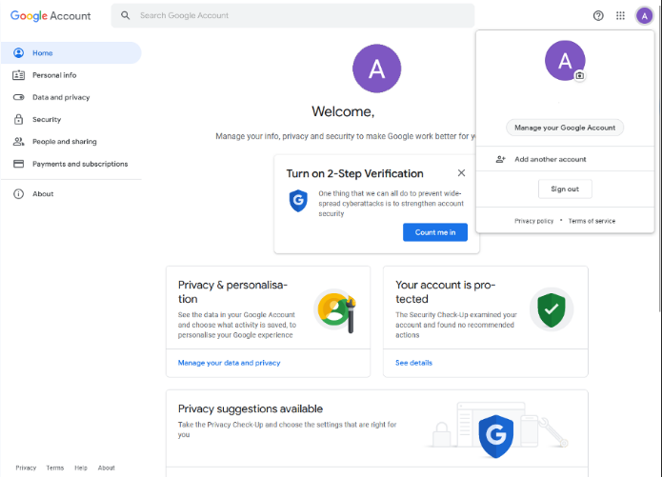Click Manage your Google Account button
Screen dimensions: 662x477
point(565,127)
